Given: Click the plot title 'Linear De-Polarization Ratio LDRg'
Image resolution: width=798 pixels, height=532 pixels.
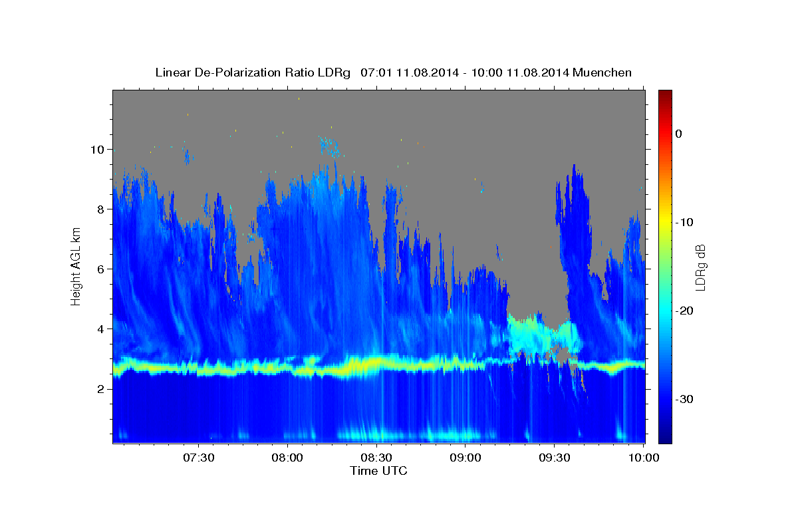Looking at the screenshot, I should point(253,72).
